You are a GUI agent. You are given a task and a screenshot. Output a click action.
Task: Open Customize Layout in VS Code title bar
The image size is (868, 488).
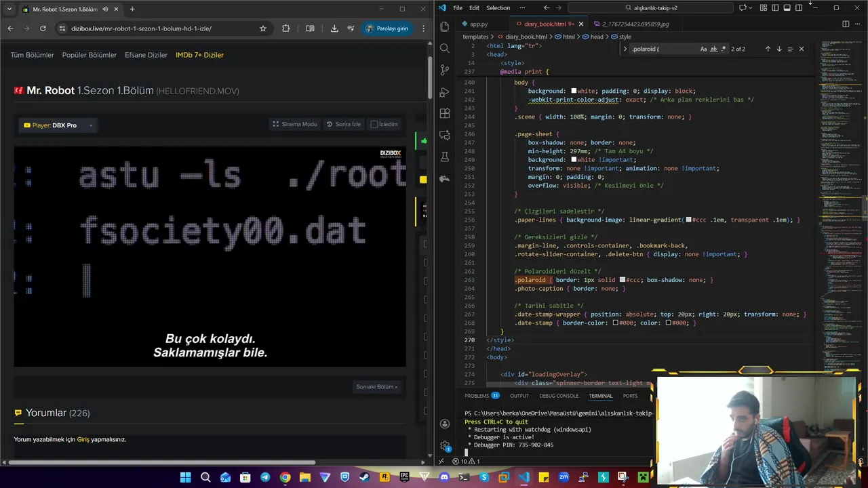pos(764,8)
